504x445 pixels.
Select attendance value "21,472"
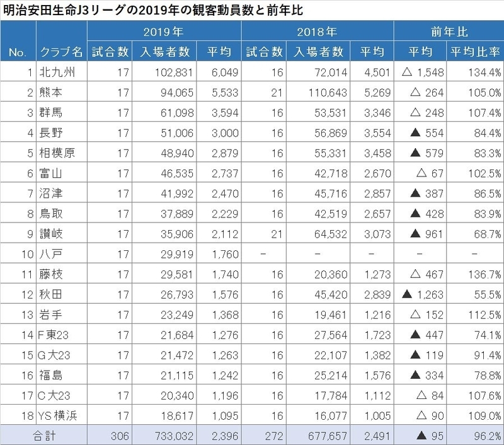pyautogui.click(x=177, y=355)
